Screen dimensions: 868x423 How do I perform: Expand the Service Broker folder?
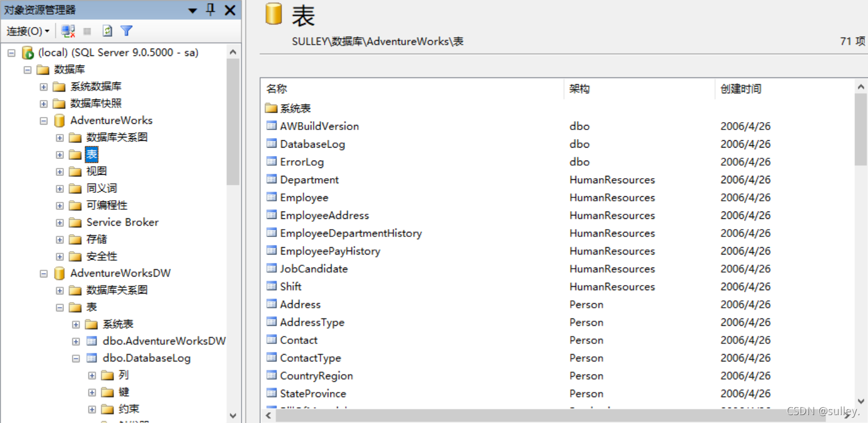click(60, 222)
